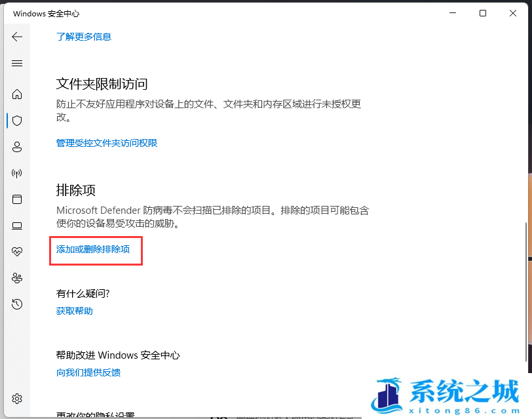Click 添加或删除排除项 link
Screen dimensions: 532x419
pos(93,249)
